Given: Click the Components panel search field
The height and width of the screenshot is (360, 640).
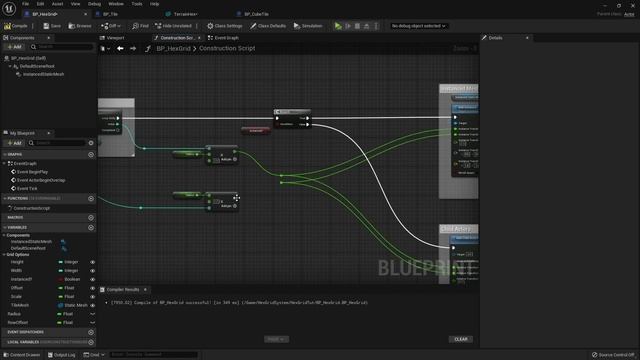Looking at the screenshot, I should [62, 47].
